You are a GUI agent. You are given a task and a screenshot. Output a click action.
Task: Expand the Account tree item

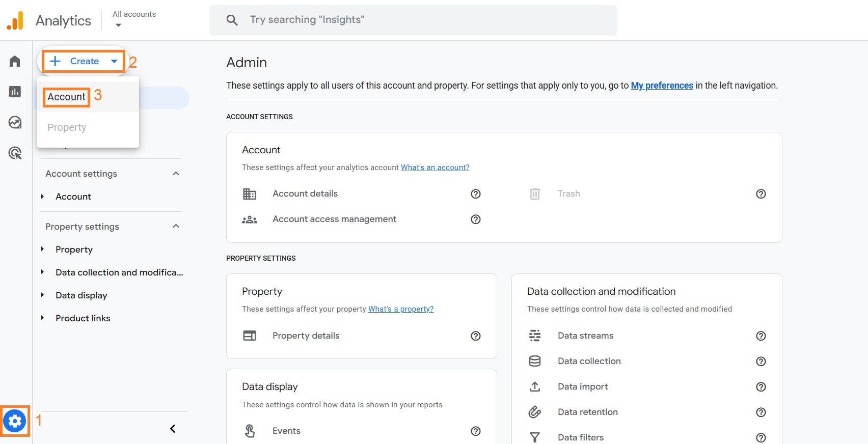43,197
